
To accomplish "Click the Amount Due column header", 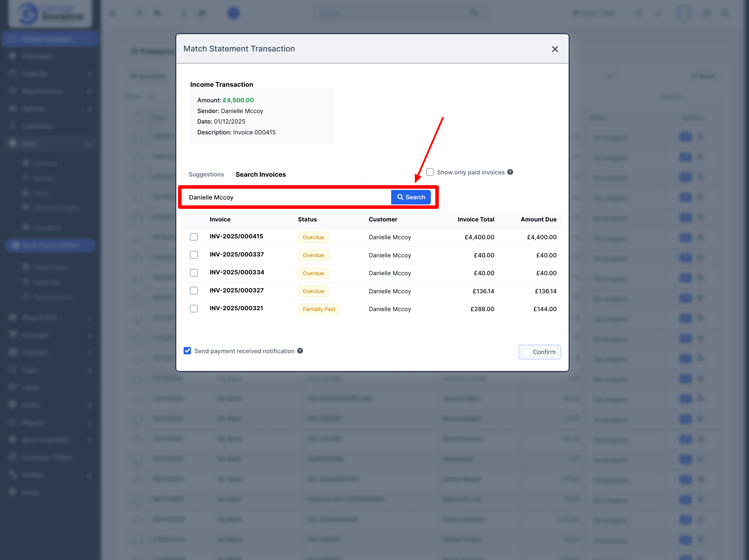I will pyautogui.click(x=538, y=219).
